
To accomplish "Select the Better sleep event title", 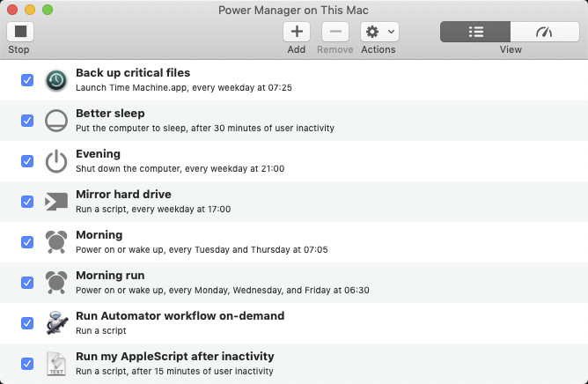I will click(x=110, y=114).
